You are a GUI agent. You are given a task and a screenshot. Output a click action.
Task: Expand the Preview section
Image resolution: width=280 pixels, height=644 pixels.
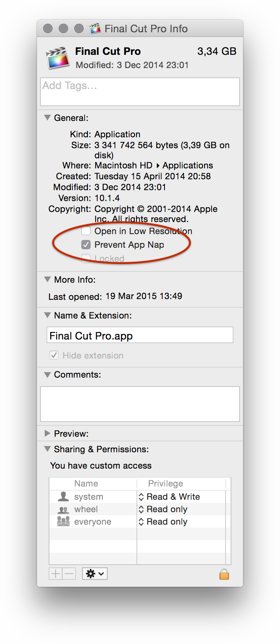click(x=47, y=433)
